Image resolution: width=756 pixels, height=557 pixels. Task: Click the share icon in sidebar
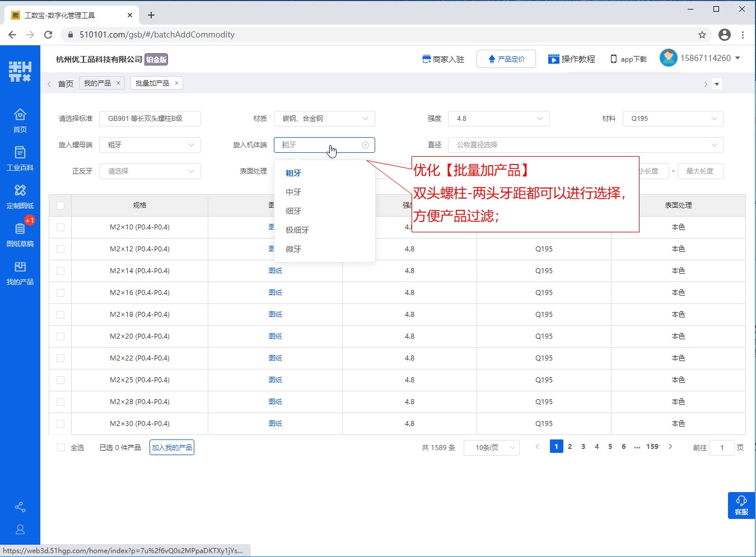click(x=20, y=507)
